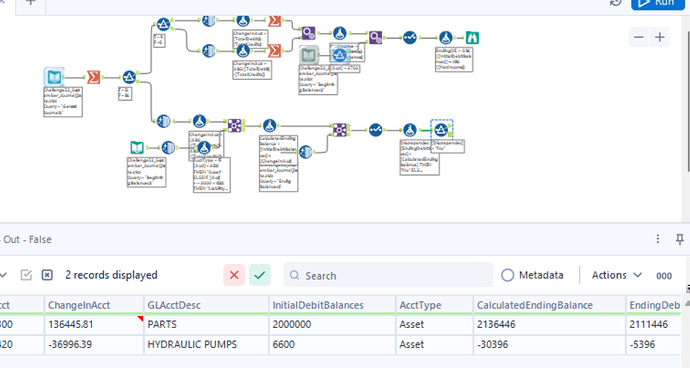The width and height of the screenshot is (690, 368).
Task: Select the Formula tool between the two Find Replace tools
Action: 339,33
